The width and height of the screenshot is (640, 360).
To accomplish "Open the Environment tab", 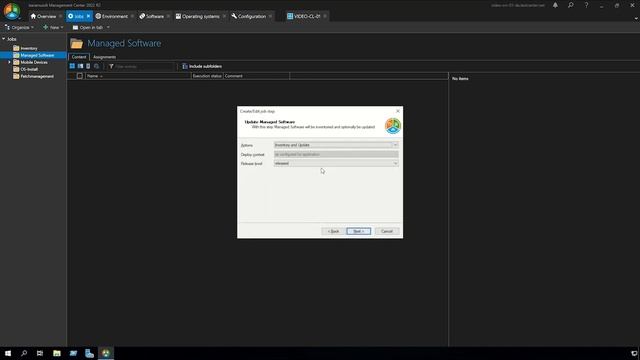I will click(x=112, y=16).
